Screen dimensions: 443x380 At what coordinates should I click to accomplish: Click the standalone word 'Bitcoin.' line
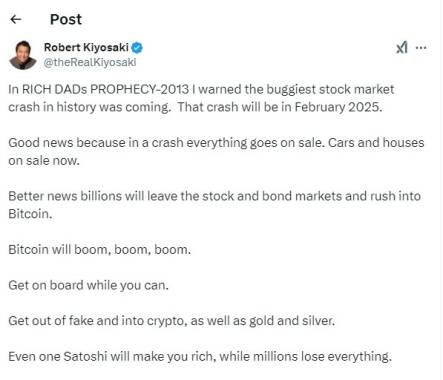tap(30, 214)
